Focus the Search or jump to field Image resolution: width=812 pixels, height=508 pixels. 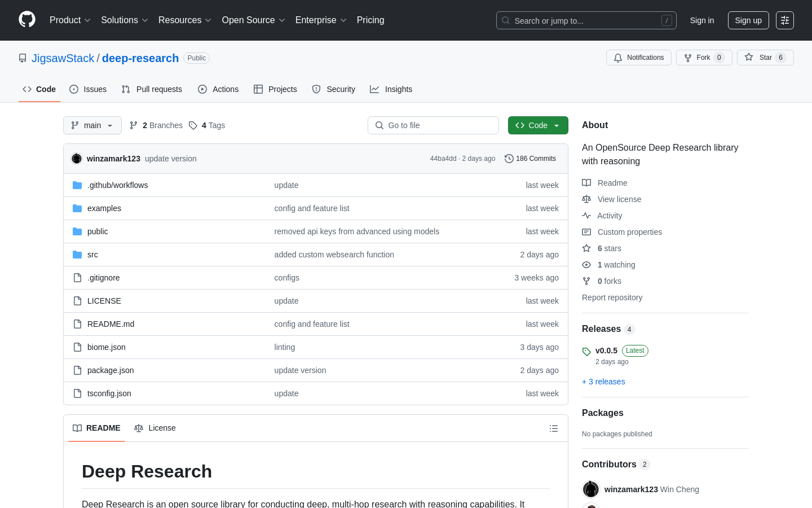(x=586, y=20)
